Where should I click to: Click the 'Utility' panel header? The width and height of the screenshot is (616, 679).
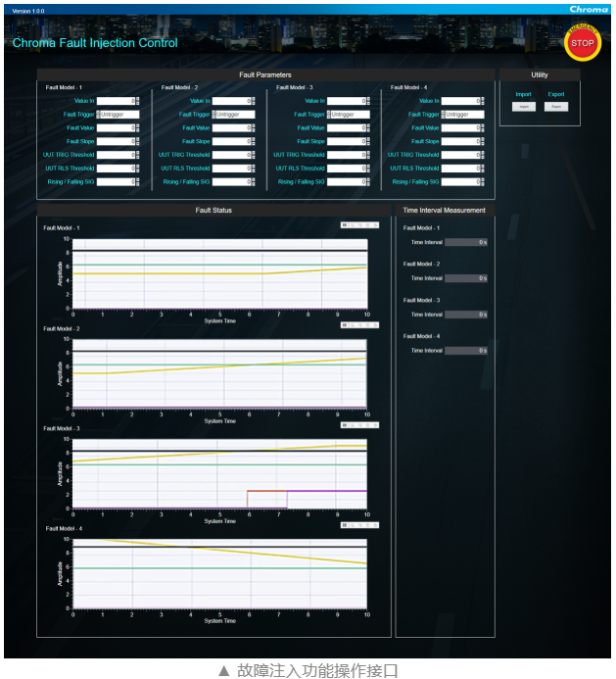[x=540, y=74]
